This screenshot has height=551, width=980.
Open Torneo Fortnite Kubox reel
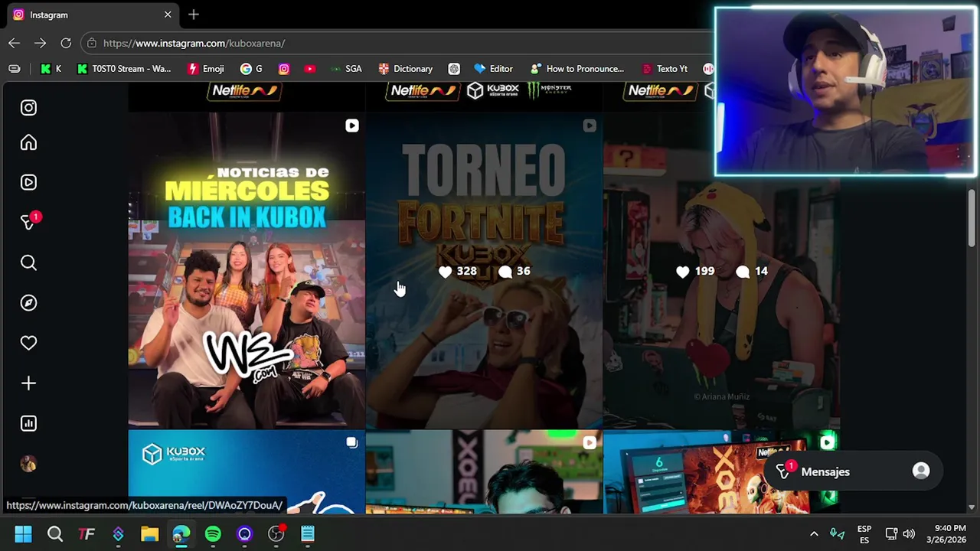484,271
